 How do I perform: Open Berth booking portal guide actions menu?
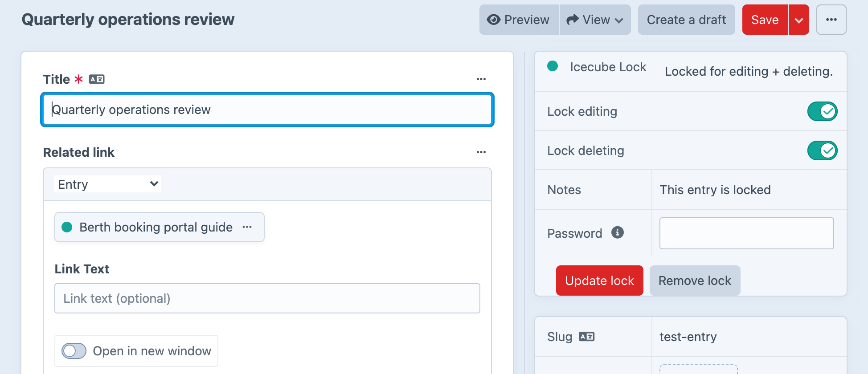(247, 227)
